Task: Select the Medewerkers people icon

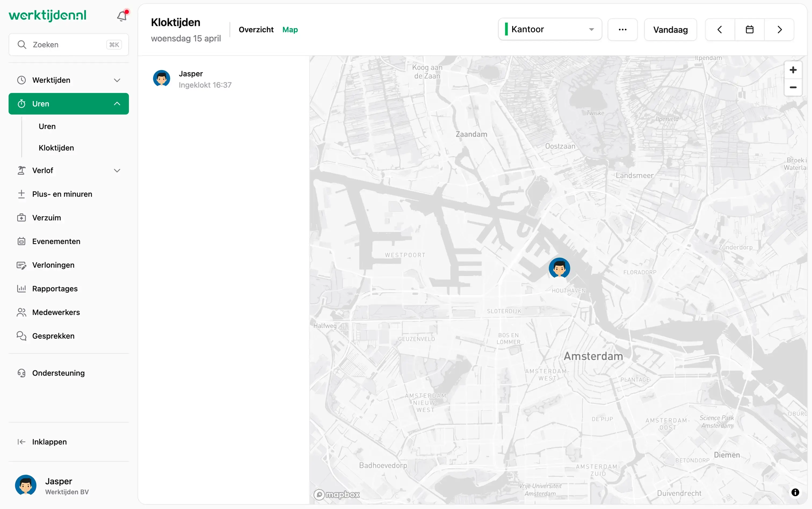Action: click(x=21, y=312)
